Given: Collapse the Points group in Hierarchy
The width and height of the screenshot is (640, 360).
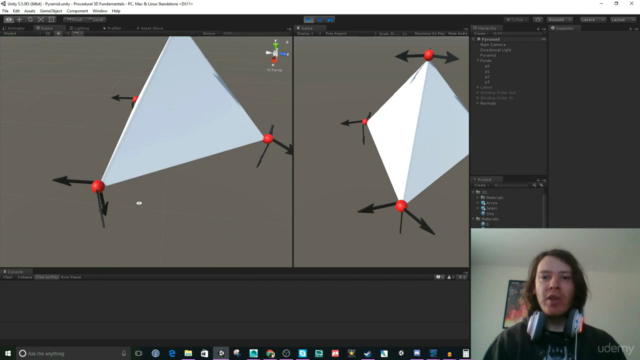Looking at the screenshot, I should tap(478, 60).
